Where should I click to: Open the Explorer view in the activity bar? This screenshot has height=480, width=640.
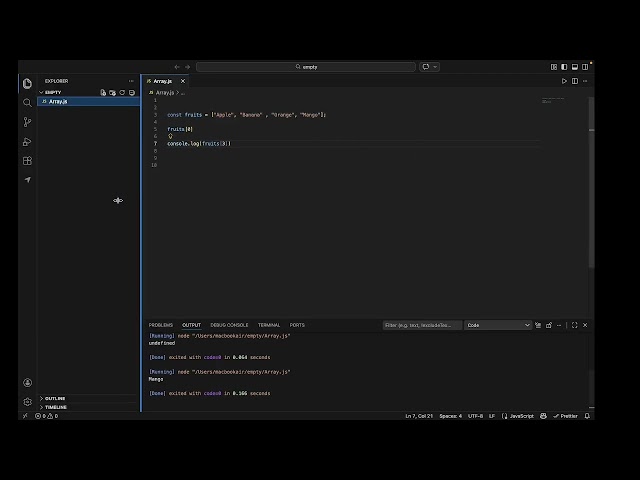click(x=27, y=83)
